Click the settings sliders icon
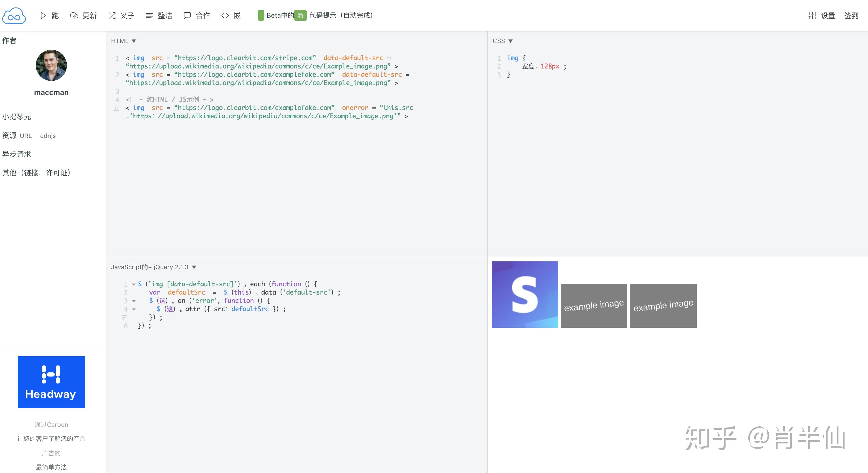Viewport: 868px width, 473px height. point(812,16)
